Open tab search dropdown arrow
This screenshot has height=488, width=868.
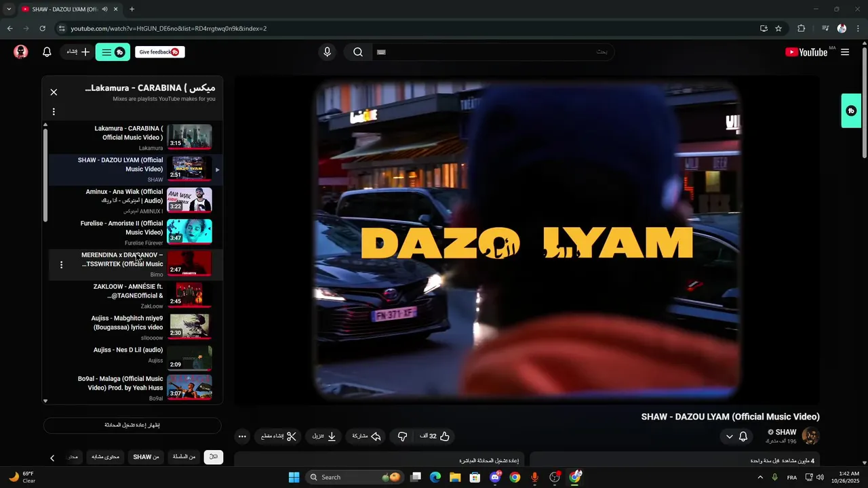click(9, 9)
